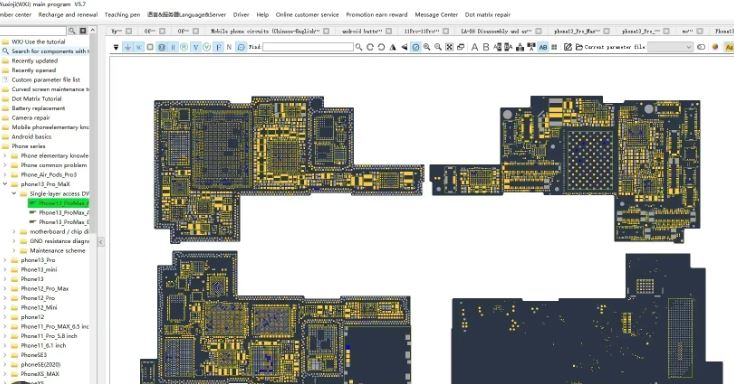
Task: Open the Teaching pen menu
Action: [122, 15]
